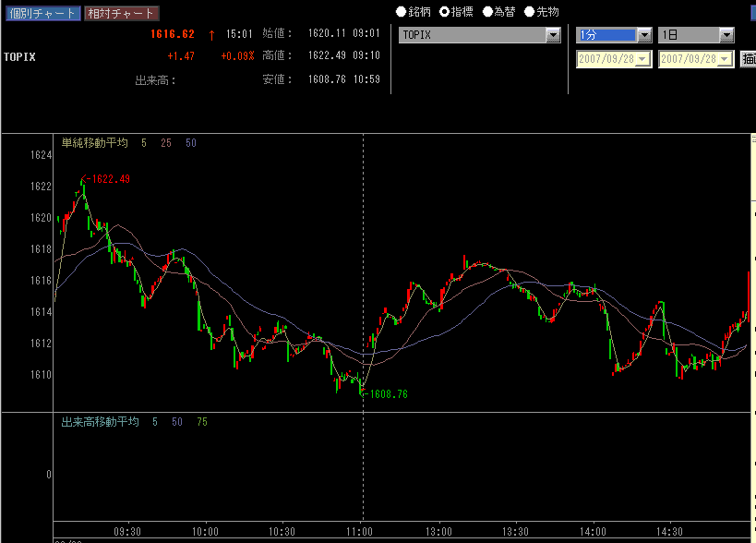756x543 pixels.
Task: Click the 25-period moving average legend
Action: tap(166, 143)
